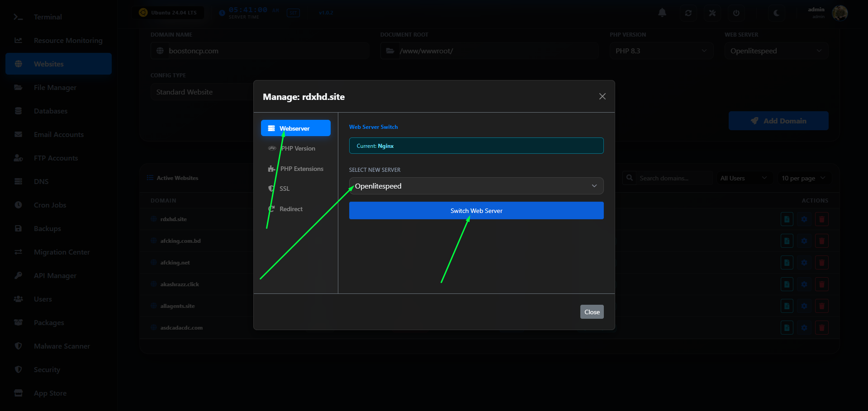868x411 pixels.
Task: Toggle dark mode with the moon icon
Action: pyautogui.click(x=776, y=13)
